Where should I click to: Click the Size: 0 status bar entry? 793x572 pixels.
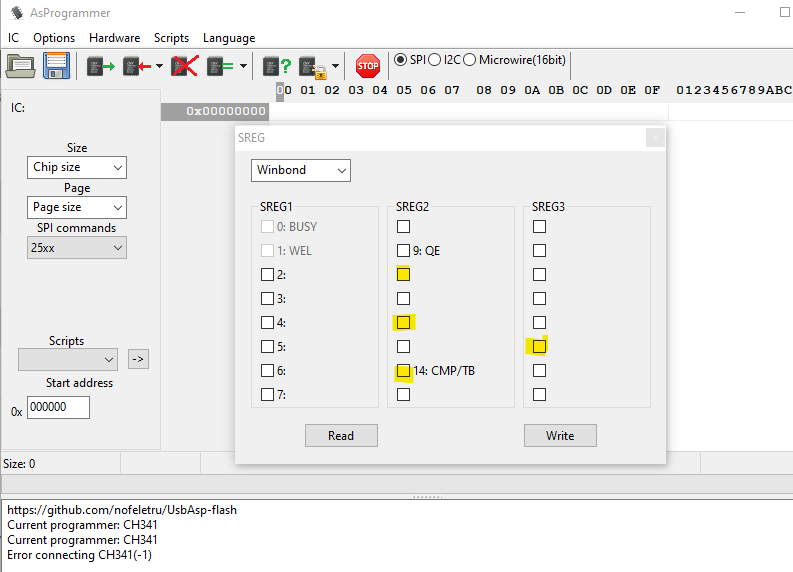(x=19, y=464)
